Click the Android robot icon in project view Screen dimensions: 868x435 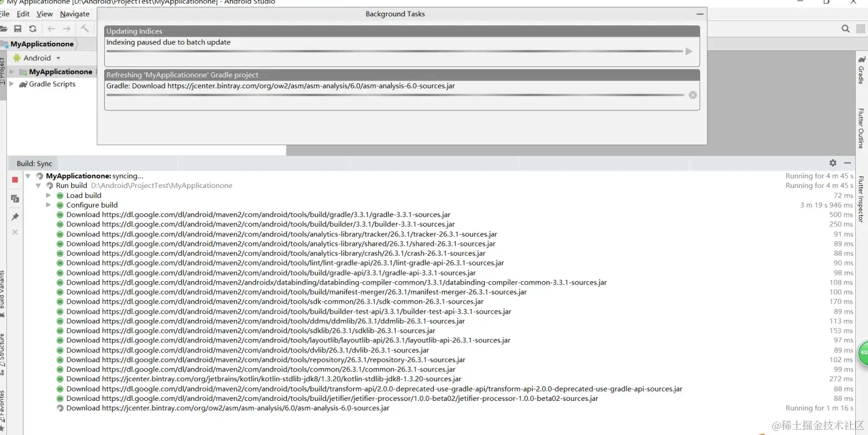pos(17,58)
